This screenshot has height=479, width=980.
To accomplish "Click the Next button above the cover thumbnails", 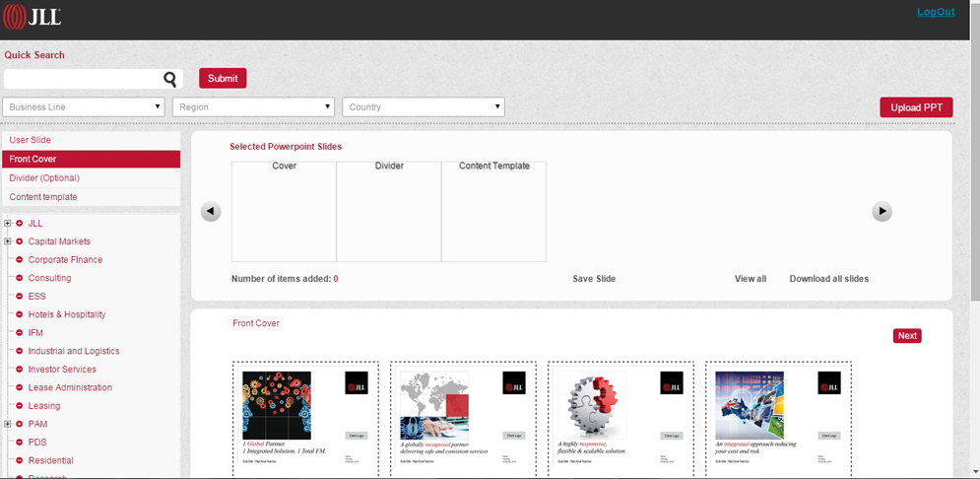I will (x=907, y=336).
